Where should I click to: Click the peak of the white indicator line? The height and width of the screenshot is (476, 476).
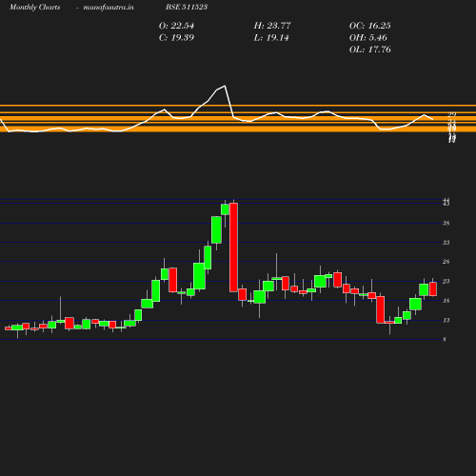[225, 86]
